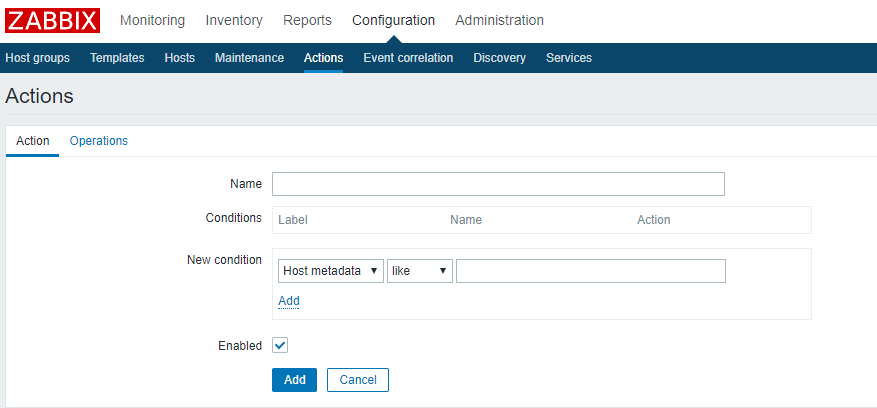The image size is (877, 408).
Task: Click the blue Add button
Action: pos(294,380)
